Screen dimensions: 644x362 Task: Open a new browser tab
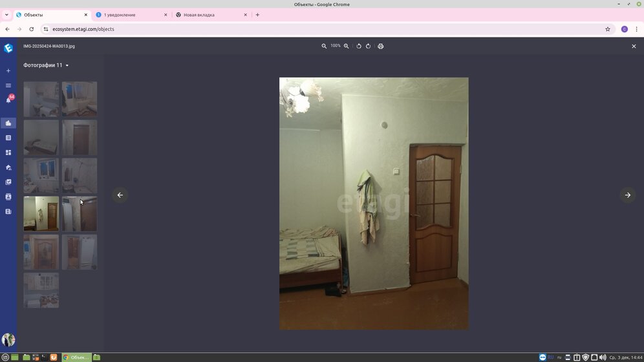[257, 15]
